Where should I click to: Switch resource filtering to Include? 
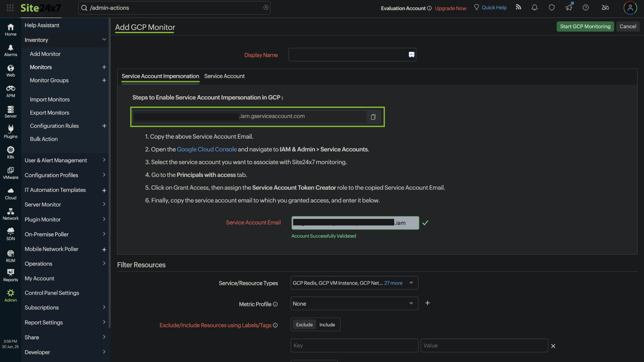(327, 324)
